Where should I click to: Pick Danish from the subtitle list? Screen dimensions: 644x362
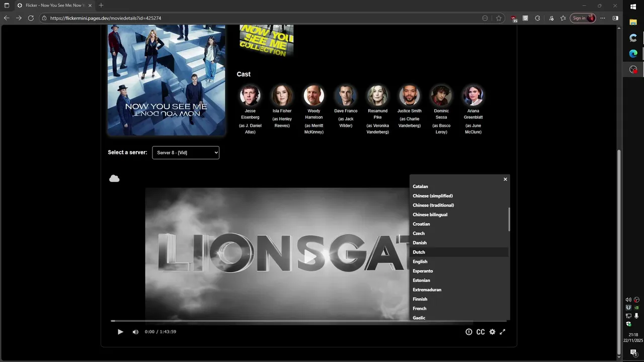[459, 243]
